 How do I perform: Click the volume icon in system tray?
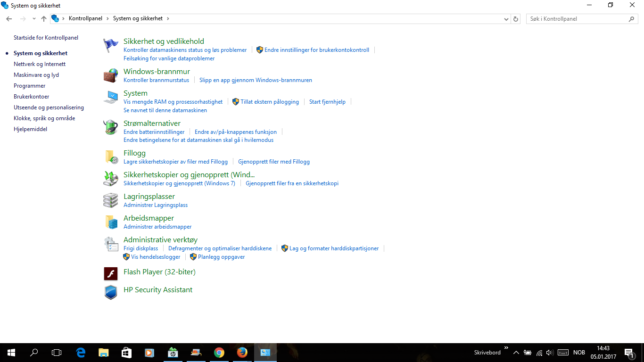click(x=550, y=353)
